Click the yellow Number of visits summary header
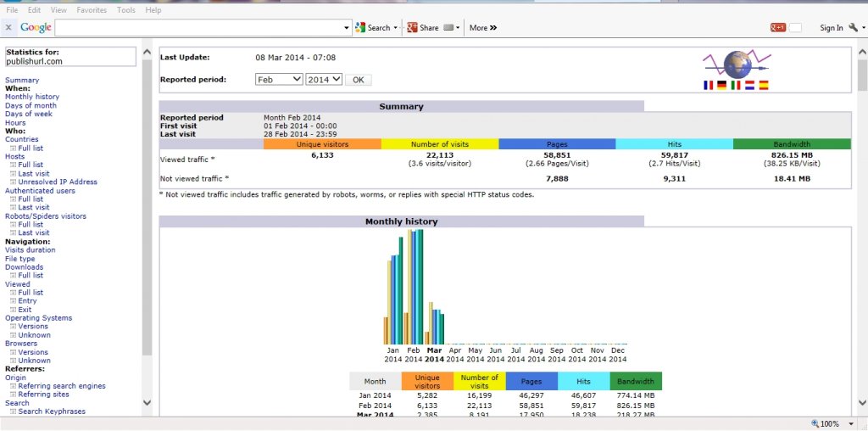 440,144
